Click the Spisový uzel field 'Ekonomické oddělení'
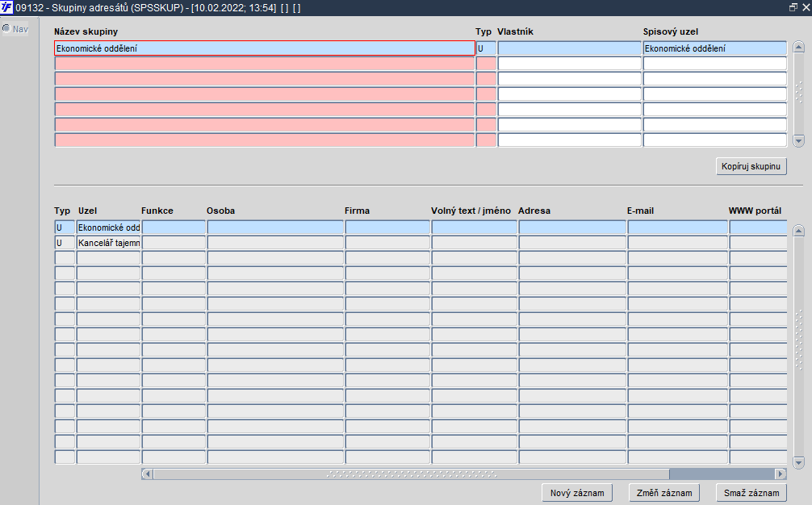This screenshot has width=812, height=505. click(x=714, y=48)
